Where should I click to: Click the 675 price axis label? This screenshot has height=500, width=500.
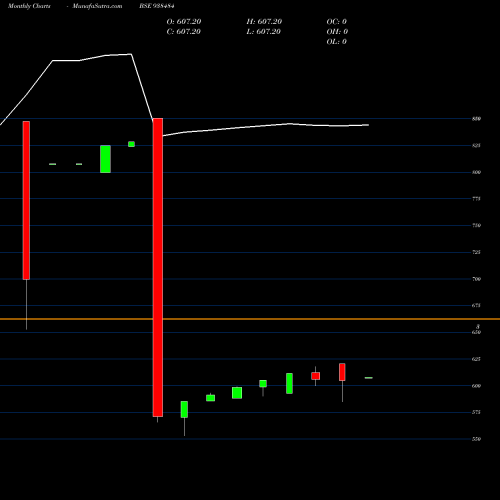click(x=476, y=305)
